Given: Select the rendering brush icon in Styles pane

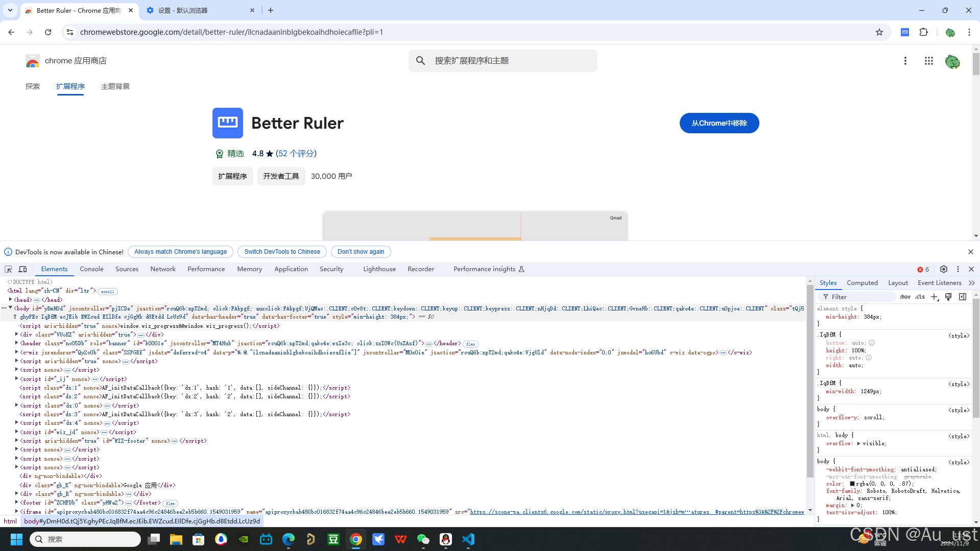Looking at the screenshot, I should click(948, 297).
